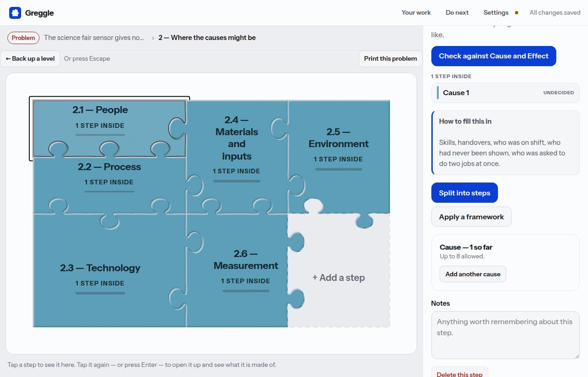Select the 2.3 — Technology puzzle piece
The height and width of the screenshot is (377, 588).
pos(109,271)
